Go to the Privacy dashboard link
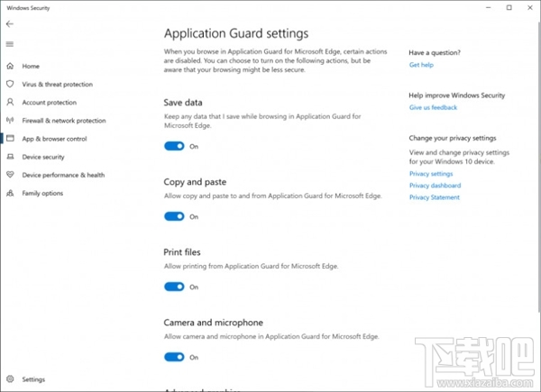 434,185
